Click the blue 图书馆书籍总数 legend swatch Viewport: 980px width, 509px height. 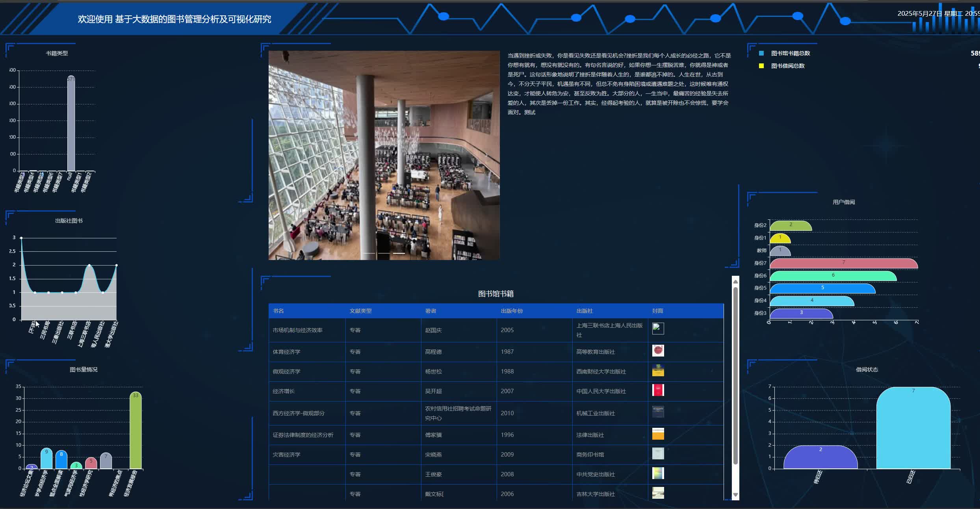click(761, 53)
